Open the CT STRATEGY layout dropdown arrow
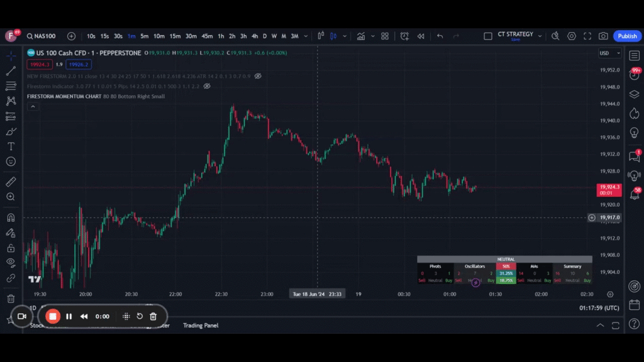Viewport: 644px width, 362px height. [540, 36]
